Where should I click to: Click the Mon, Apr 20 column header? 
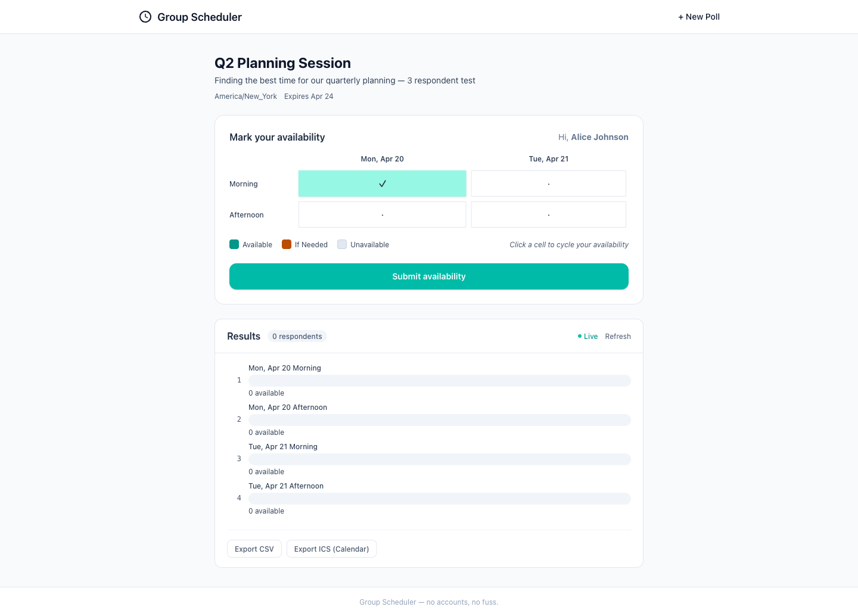coord(383,159)
